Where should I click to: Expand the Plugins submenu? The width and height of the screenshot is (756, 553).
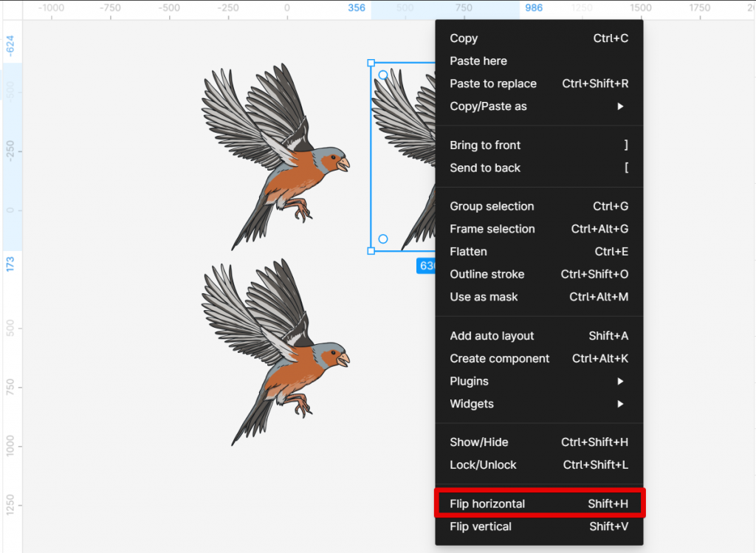(x=469, y=381)
